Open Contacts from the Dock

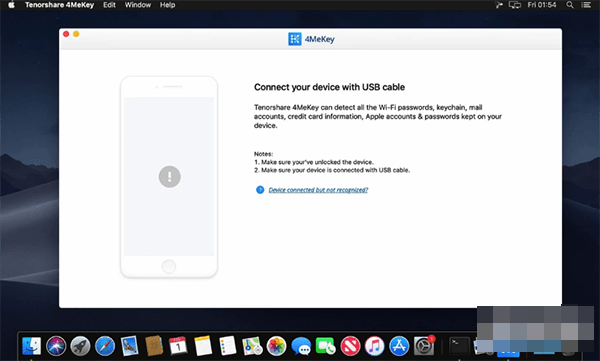[154, 346]
